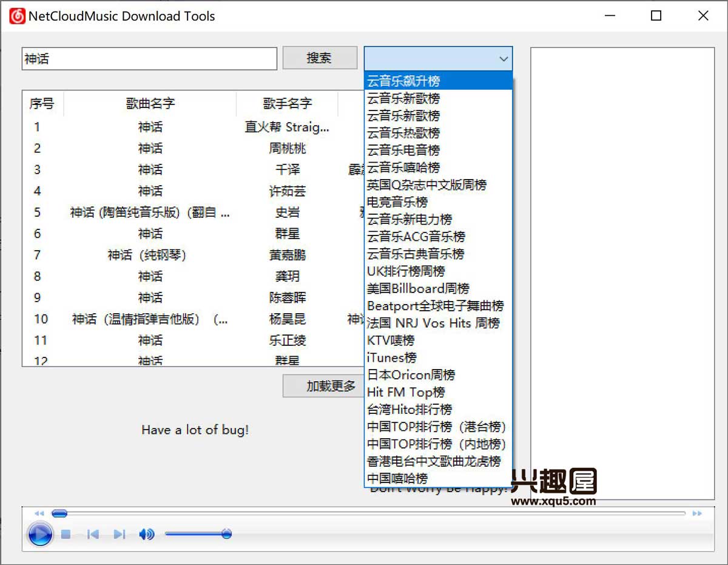Click the 加载更多 load more button
The height and width of the screenshot is (565, 728).
(x=323, y=387)
